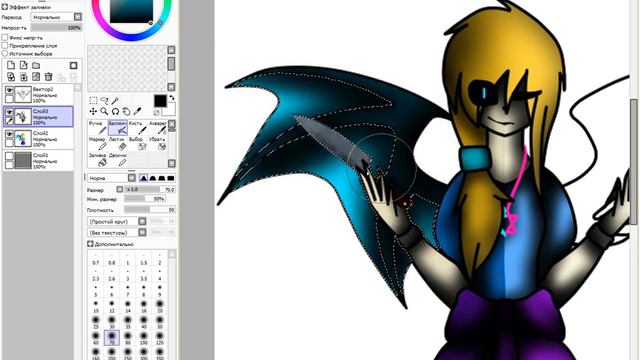Select the Двоичное binary pen tool

pos(118,160)
